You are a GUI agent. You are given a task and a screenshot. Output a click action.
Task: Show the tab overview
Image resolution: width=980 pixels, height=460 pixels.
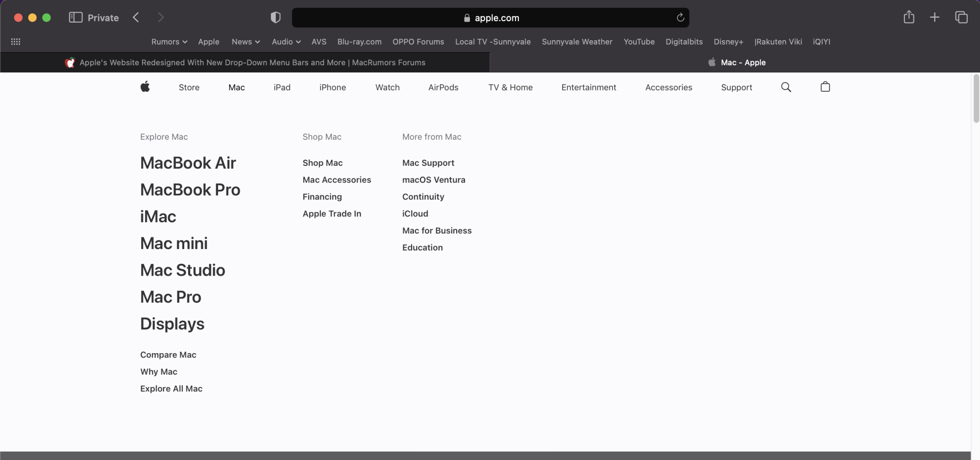961,18
